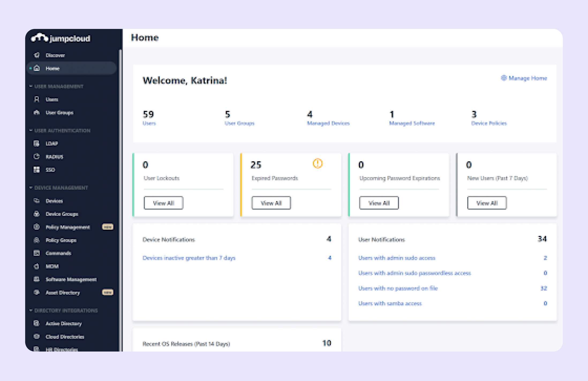Click the Expired Passwords warning icon

click(318, 163)
